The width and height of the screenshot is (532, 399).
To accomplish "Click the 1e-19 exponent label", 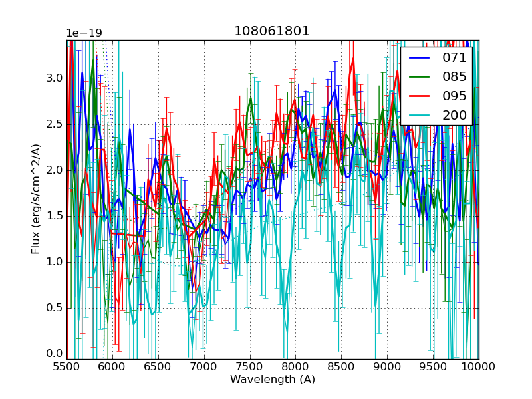I will tap(84, 33).
